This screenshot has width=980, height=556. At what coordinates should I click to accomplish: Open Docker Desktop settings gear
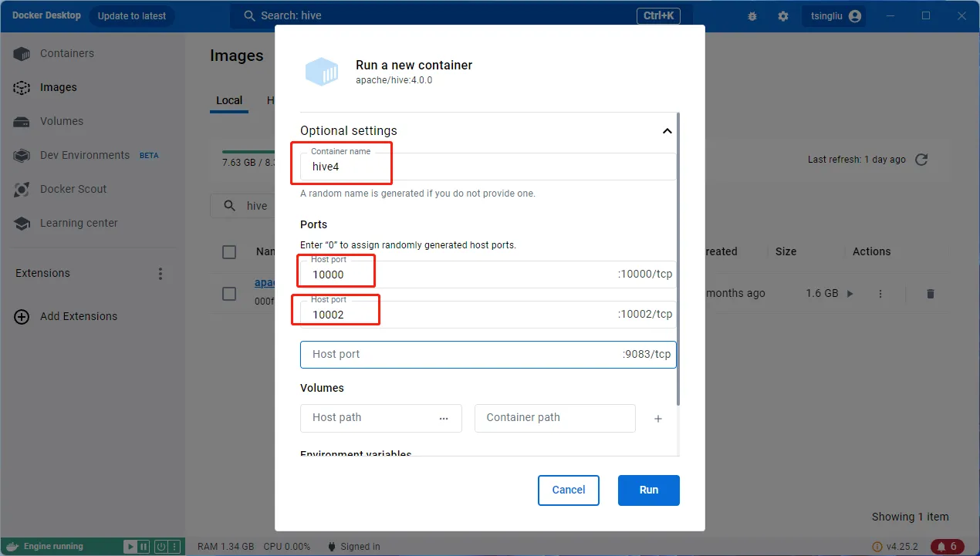point(783,16)
